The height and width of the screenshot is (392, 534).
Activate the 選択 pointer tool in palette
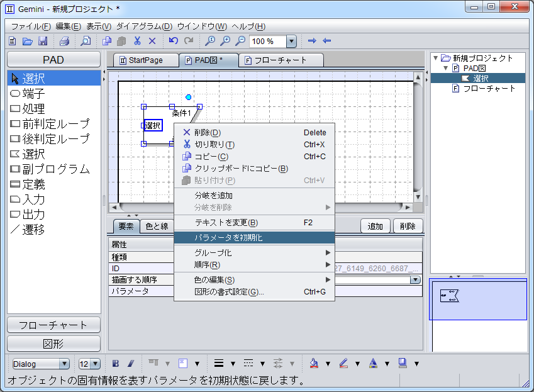tap(54, 78)
